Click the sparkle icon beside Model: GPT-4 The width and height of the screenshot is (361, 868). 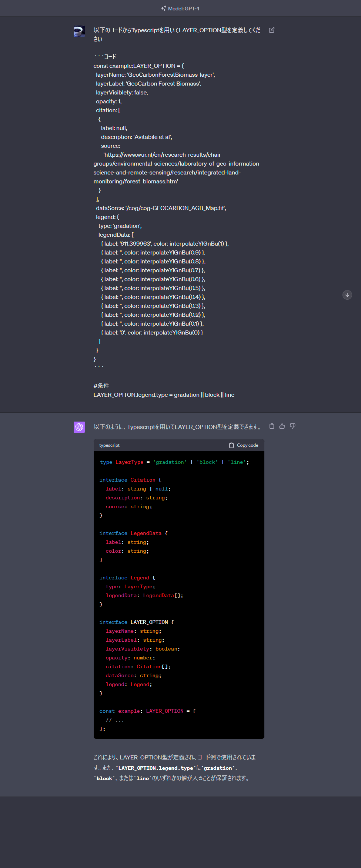163,8
